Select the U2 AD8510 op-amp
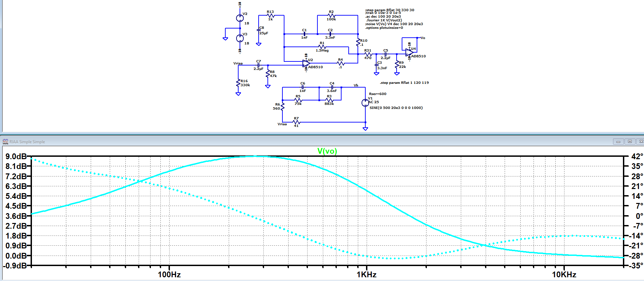The image size is (644, 281). click(307, 63)
